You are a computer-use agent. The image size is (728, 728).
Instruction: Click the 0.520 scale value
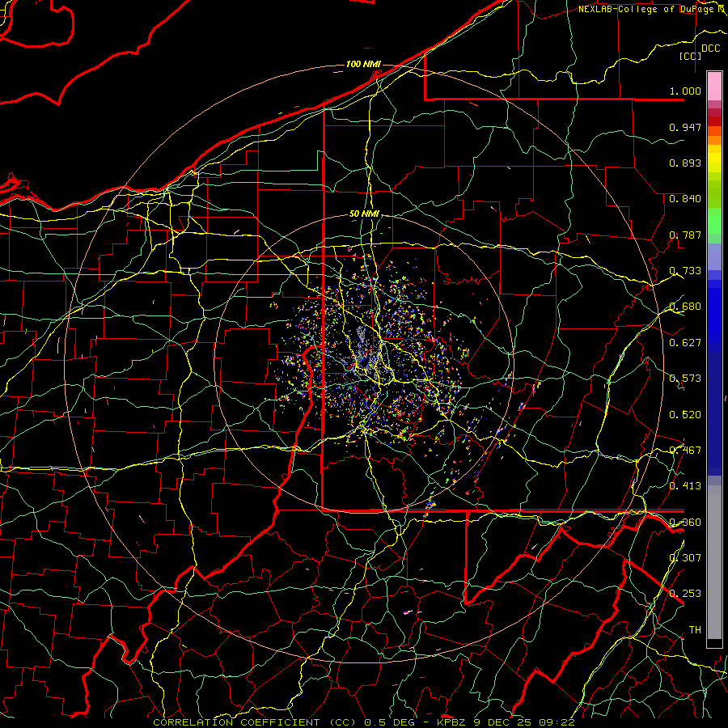coord(685,415)
